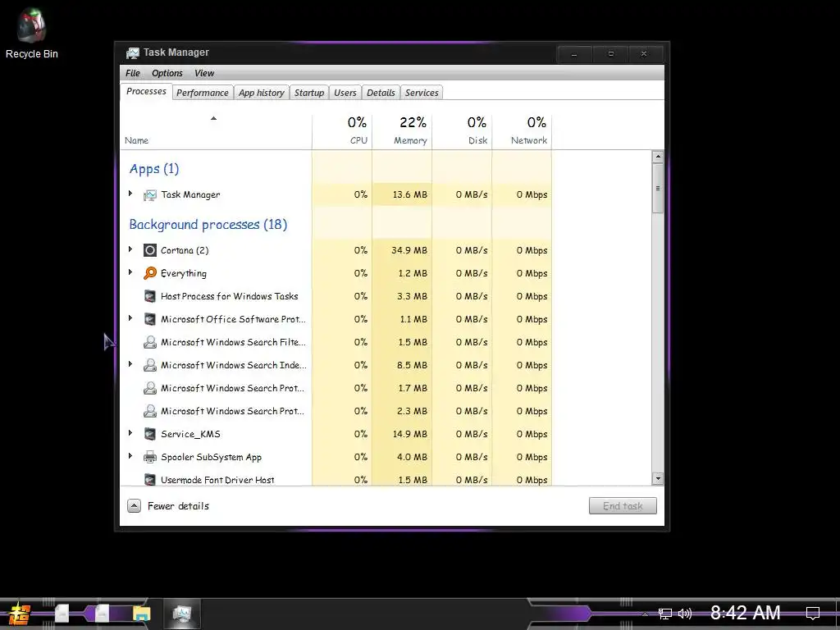
Task: Sort by the CPU column header
Action: pos(342,132)
